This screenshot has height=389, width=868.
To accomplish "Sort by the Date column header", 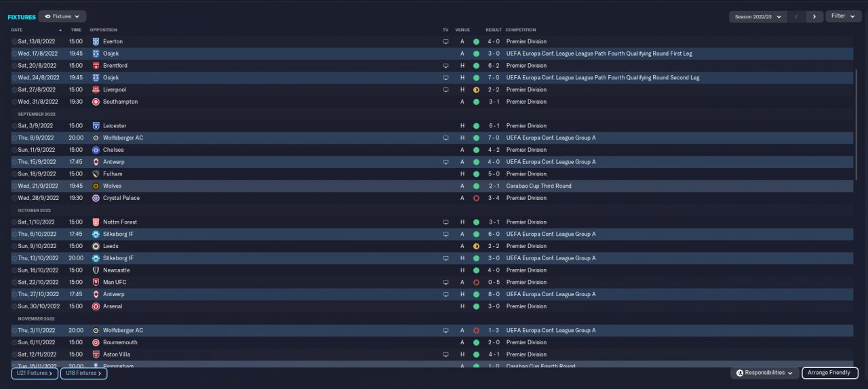I will 17,30.
